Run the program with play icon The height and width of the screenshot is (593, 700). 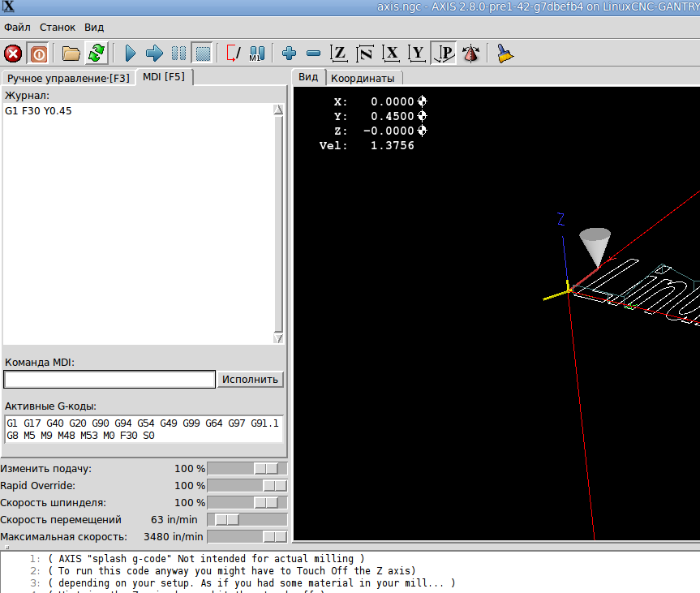[131, 54]
